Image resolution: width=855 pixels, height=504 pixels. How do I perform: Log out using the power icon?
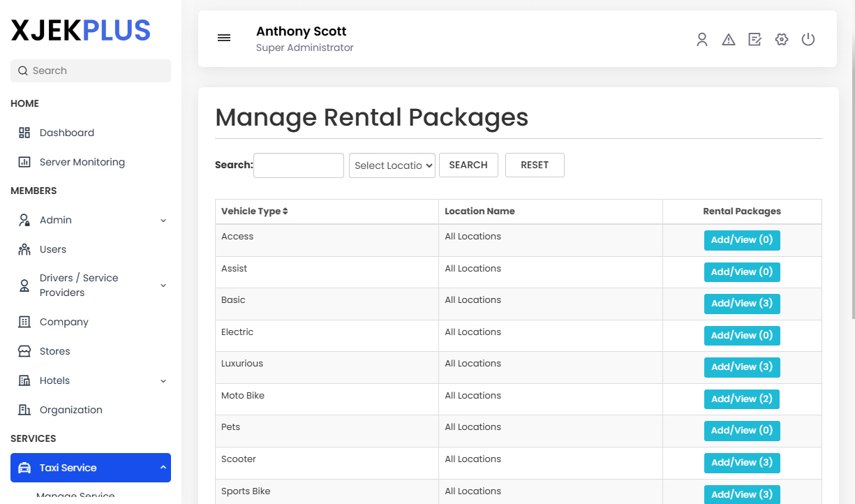click(x=808, y=40)
